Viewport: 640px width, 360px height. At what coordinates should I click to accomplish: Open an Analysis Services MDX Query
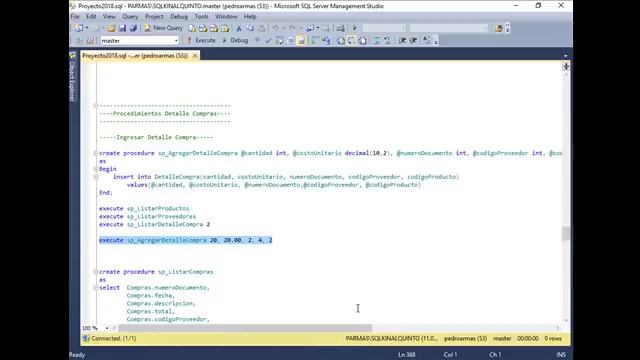click(x=203, y=28)
